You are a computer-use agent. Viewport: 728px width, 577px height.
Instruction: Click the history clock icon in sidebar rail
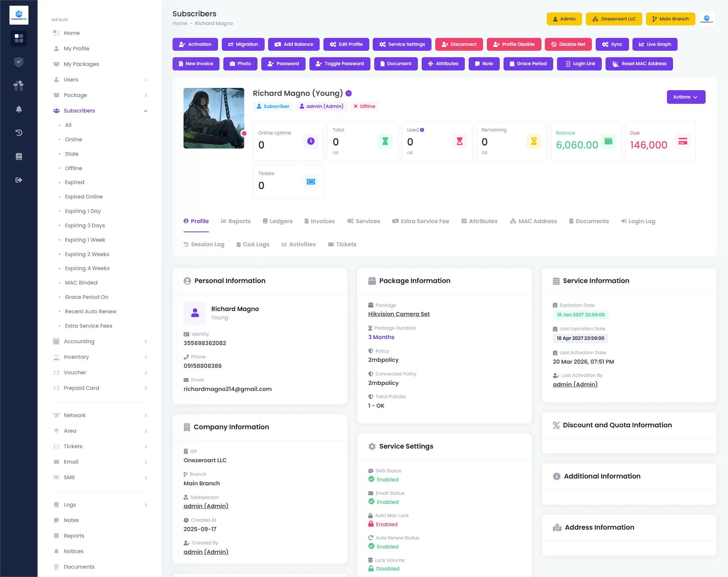coord(19,133)
